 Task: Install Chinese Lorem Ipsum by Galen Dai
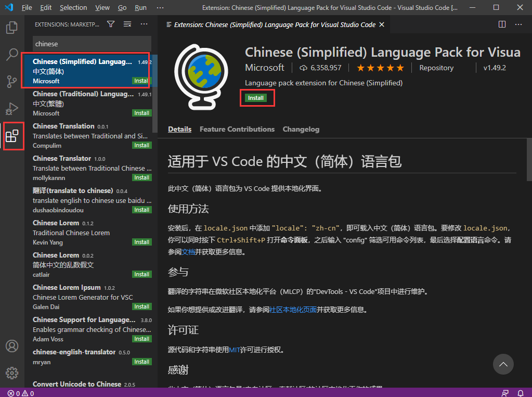(142, 306)
